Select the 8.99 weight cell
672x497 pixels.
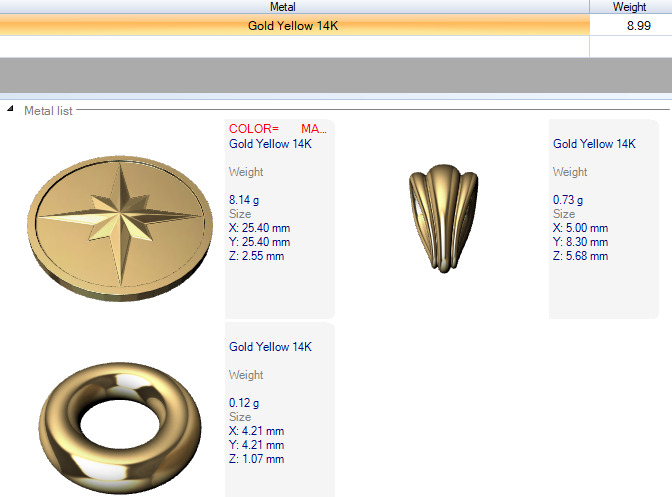point(631,26)
